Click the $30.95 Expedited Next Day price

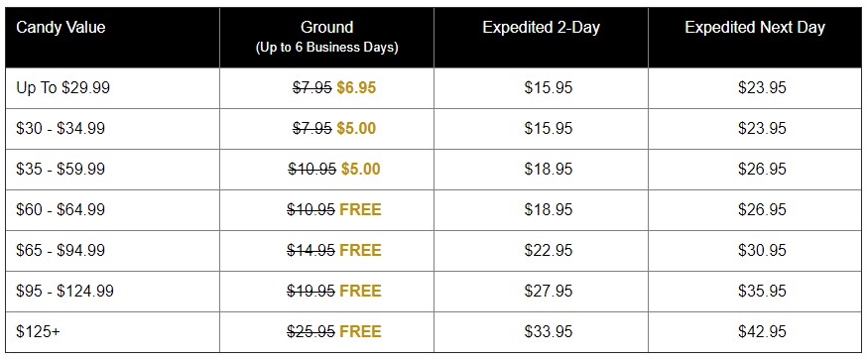(x=762, y=250)
